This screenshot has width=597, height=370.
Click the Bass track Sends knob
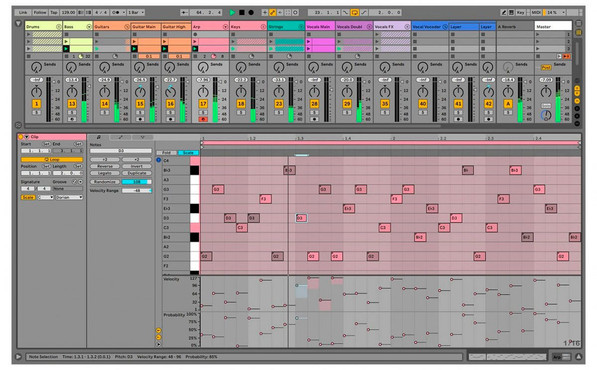[71, 67]
